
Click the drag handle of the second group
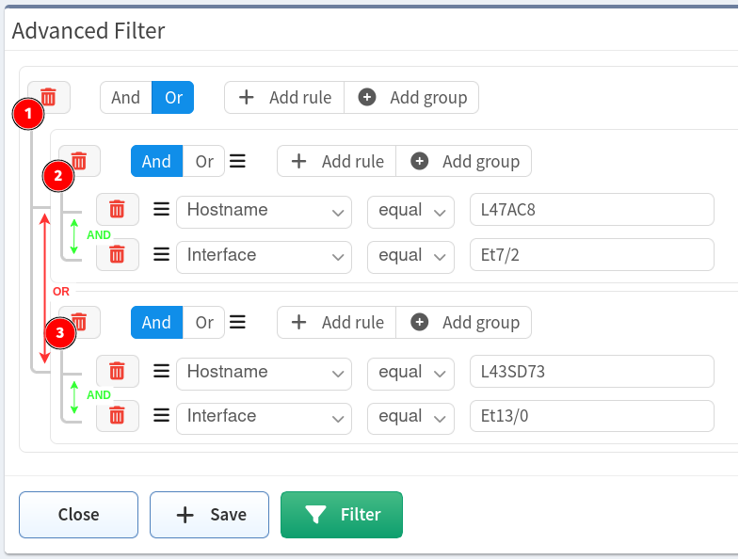237,323
